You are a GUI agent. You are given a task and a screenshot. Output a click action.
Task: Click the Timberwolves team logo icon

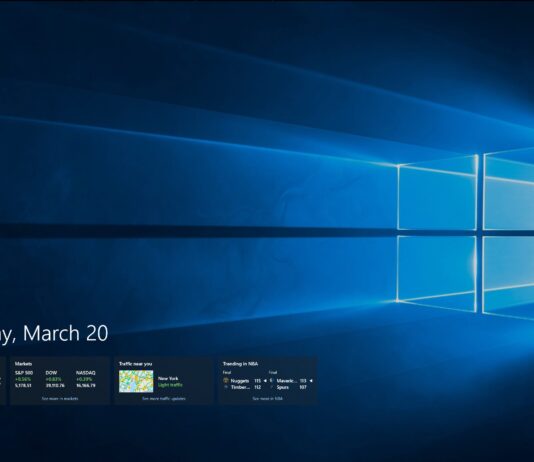225,387
